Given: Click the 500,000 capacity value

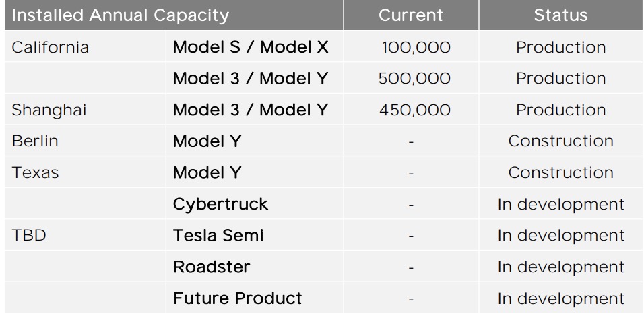Looking at the screenshot, I should coord(414,78).
